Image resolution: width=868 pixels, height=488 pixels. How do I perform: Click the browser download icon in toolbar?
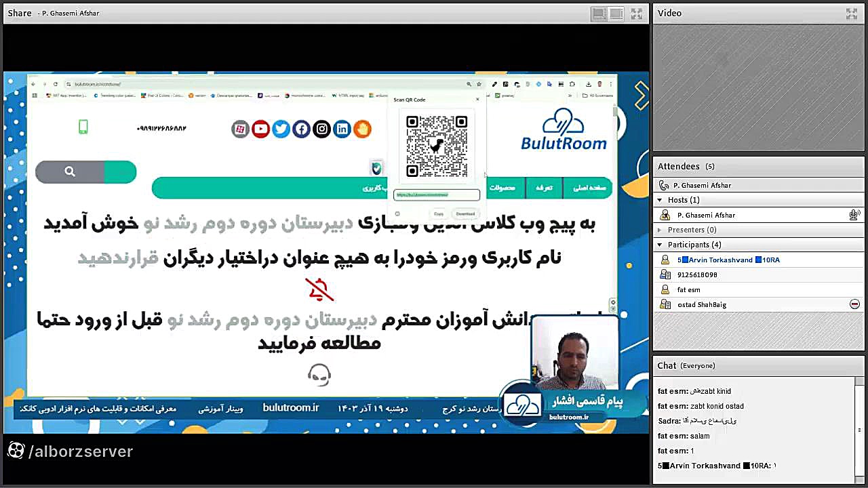point(589,84)
